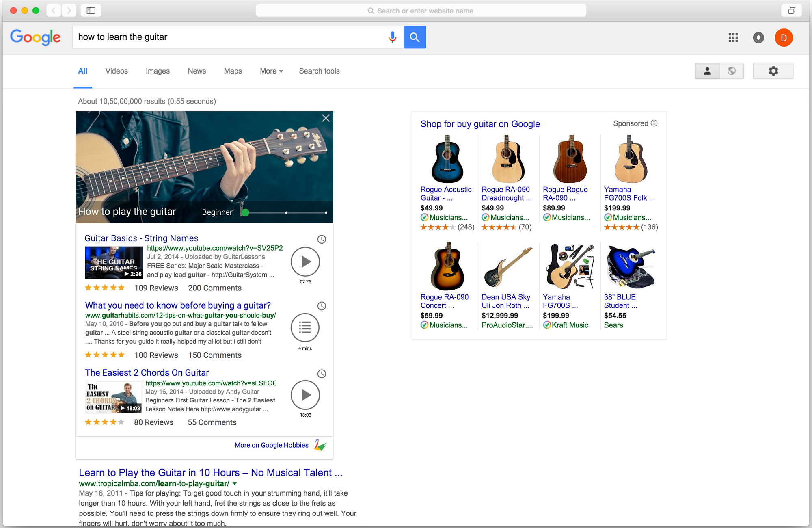
Task: Select the last skill level slider point
Action: [326, 212]
